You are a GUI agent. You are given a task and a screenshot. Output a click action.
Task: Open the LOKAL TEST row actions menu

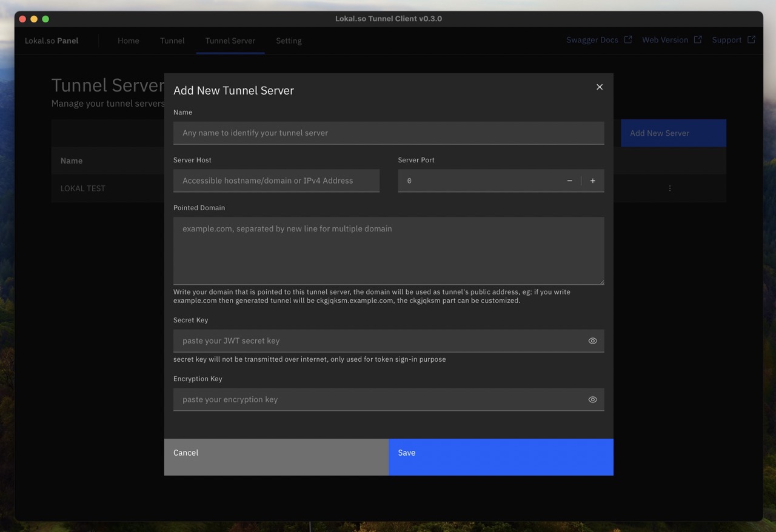[669, 188]
